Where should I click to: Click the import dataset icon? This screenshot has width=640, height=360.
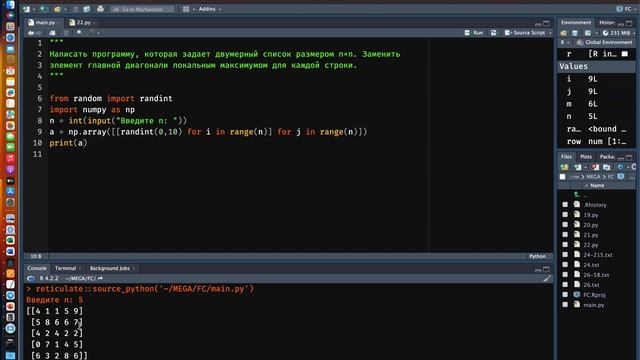(588, 33)
